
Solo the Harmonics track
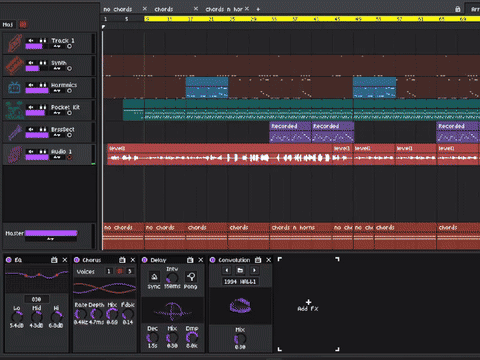click(43, 85)
